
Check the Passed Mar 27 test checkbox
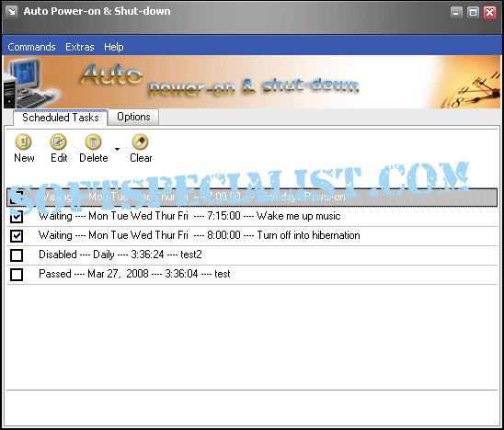pyautogui.click(x=17, y=275)
